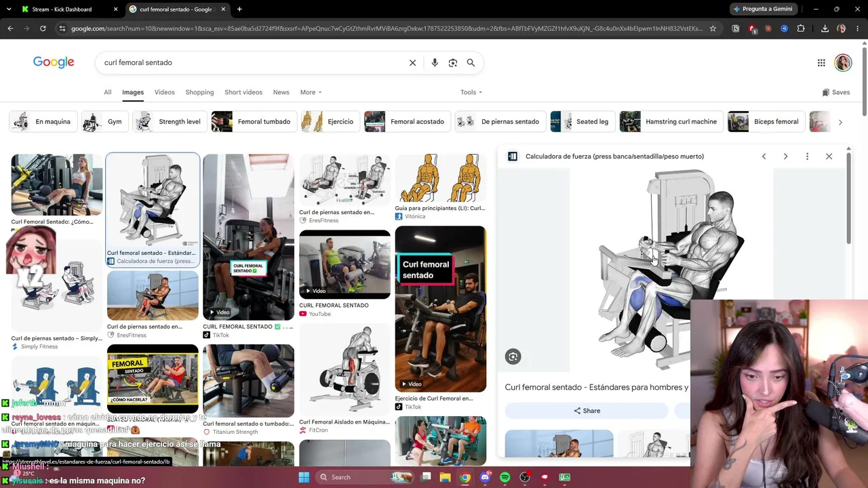Go to the Google logo homepage
868x488 pixels.
(54, 62)
